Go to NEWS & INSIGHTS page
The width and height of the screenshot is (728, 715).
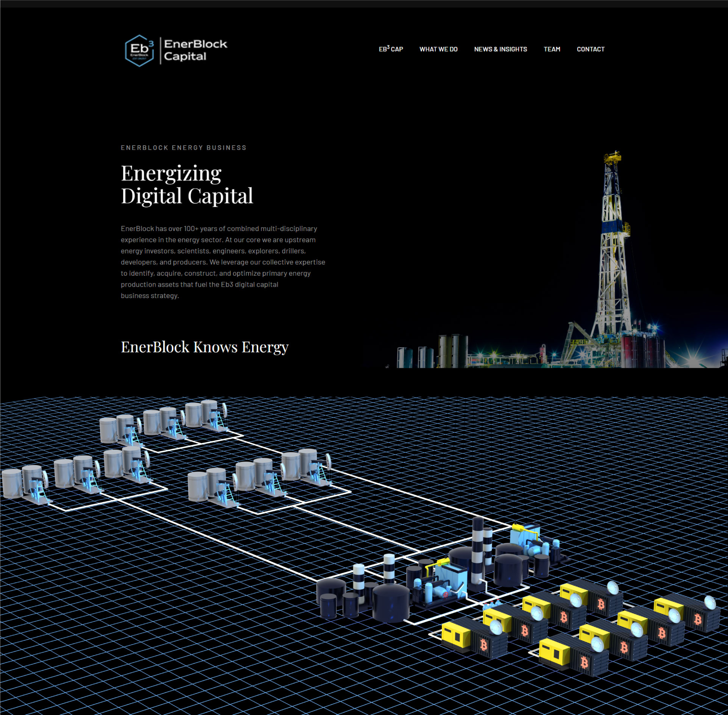point(500,49)
